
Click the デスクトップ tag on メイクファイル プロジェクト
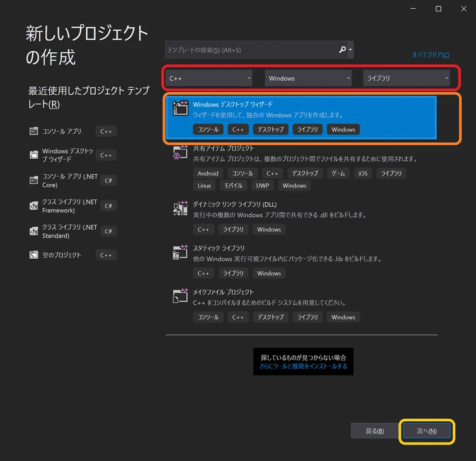pyautogui.click(x=271, y=317)
